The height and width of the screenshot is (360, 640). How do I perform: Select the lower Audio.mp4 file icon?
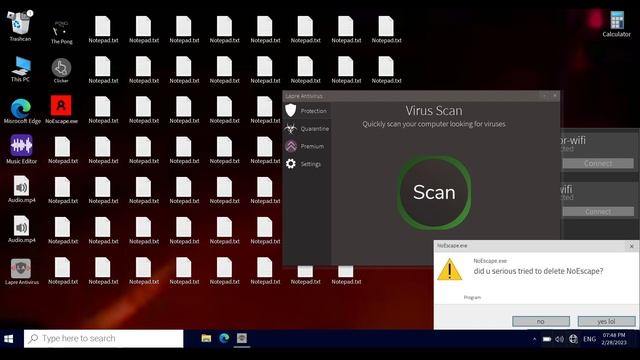tap(21, 229)
